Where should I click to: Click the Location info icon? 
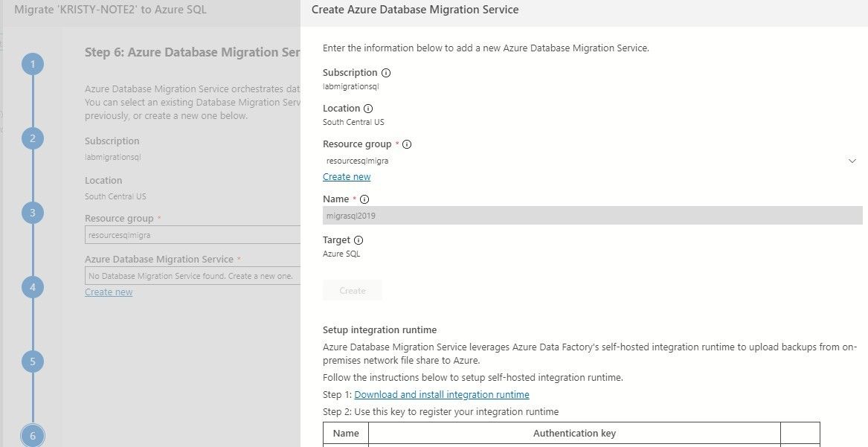coord(368,109)
